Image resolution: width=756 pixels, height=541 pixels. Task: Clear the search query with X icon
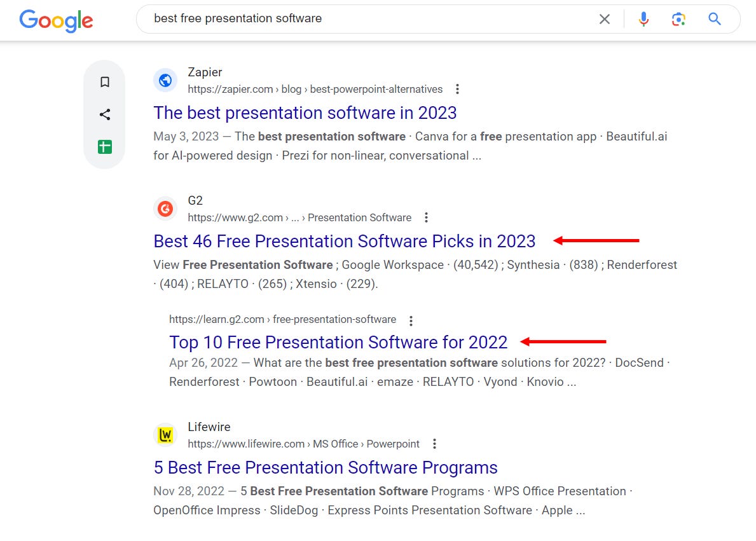point(604,19)
